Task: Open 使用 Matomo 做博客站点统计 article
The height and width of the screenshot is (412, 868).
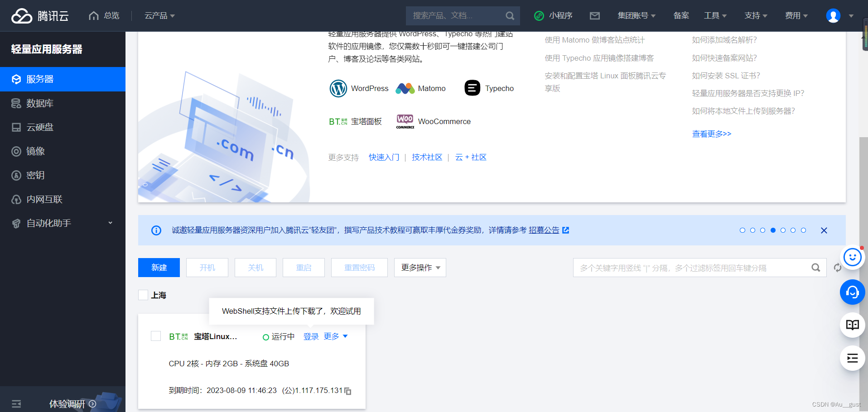Action: click(x=594, y=40)
